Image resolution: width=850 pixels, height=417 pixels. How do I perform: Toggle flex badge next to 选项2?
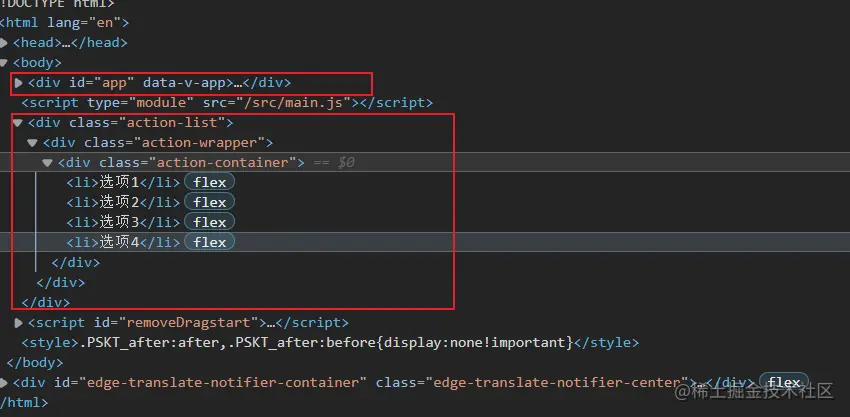pyautogui.click(x=209, y=202)
